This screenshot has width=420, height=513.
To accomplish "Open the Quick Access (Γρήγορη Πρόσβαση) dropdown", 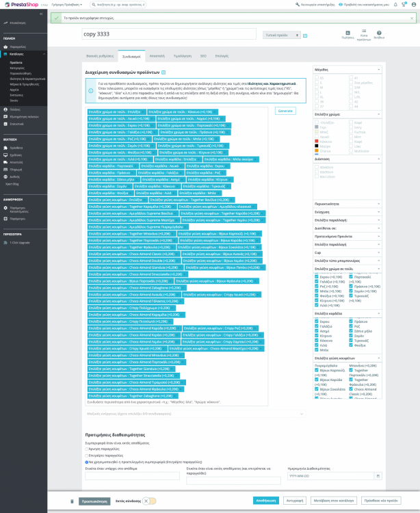I will (67, 5).
